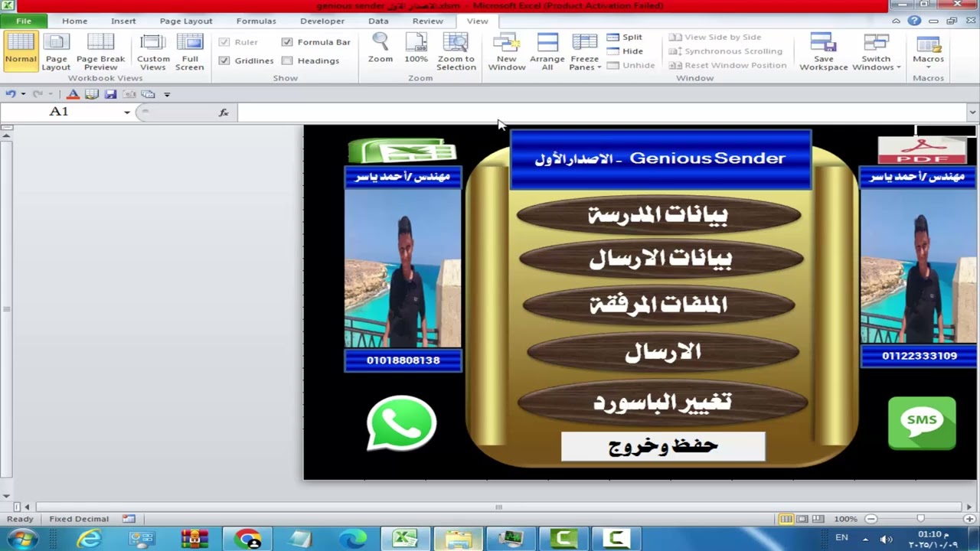Open Custom Views dialog

153,51
